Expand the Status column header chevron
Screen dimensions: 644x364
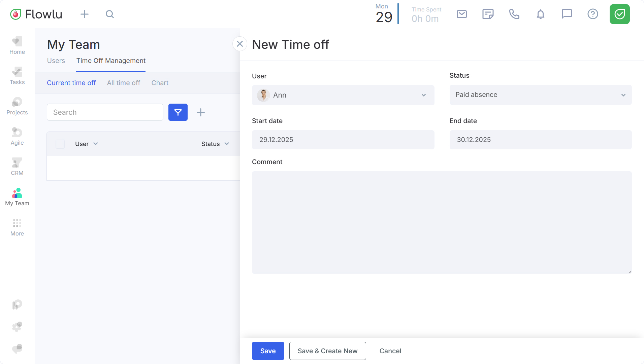click(227, 144)
